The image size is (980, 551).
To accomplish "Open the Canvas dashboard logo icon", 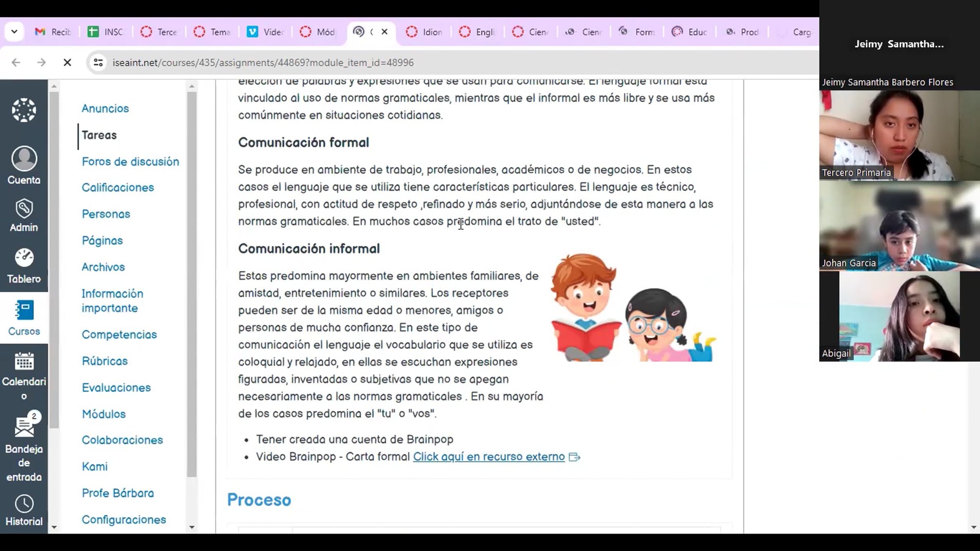I will [x=24, y=110].
